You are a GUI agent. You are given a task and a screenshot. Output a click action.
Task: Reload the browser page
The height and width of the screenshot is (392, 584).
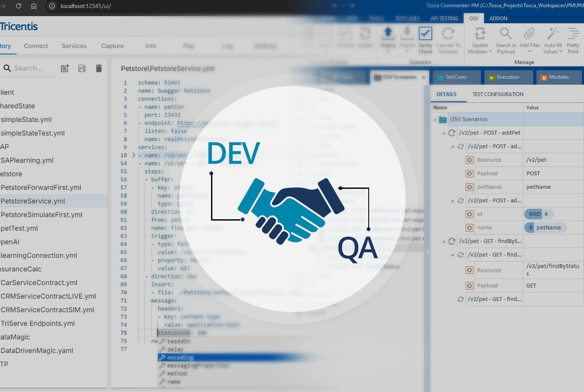[x=19, y=6]
